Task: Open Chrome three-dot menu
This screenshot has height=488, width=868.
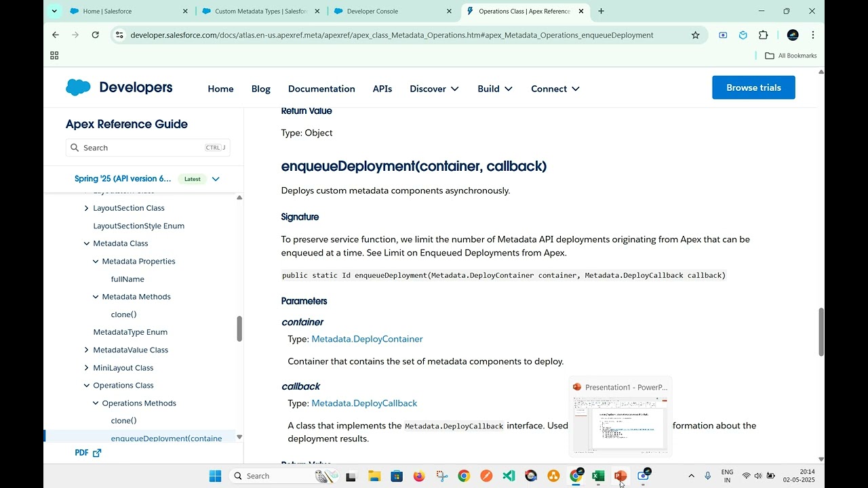Action: point(812,35)
